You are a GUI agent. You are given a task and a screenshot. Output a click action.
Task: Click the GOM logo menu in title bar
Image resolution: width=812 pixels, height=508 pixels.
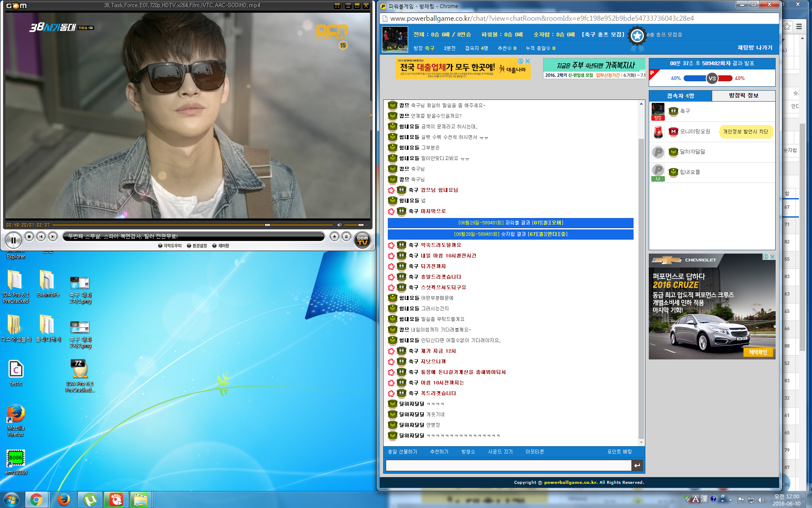click(16, 6)
